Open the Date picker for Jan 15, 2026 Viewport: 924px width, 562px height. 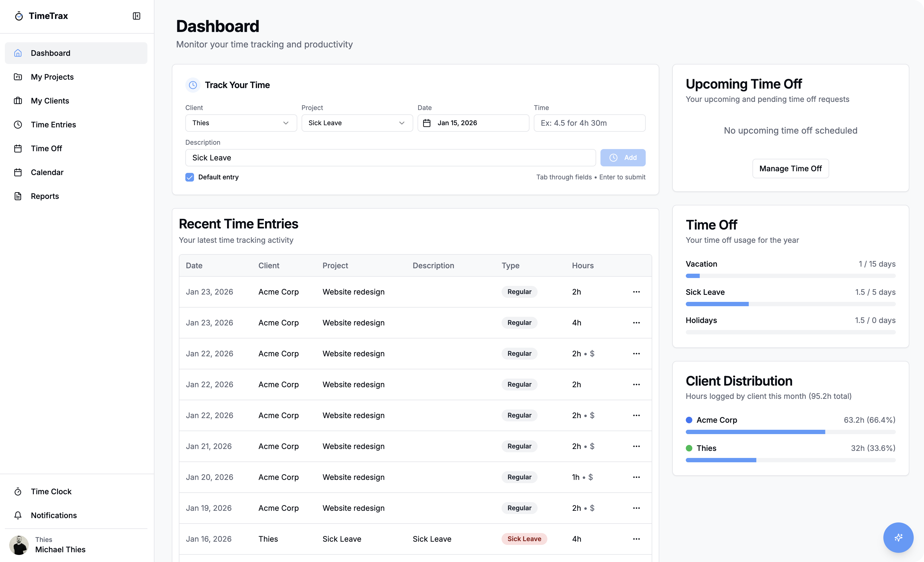coord(473,123)
